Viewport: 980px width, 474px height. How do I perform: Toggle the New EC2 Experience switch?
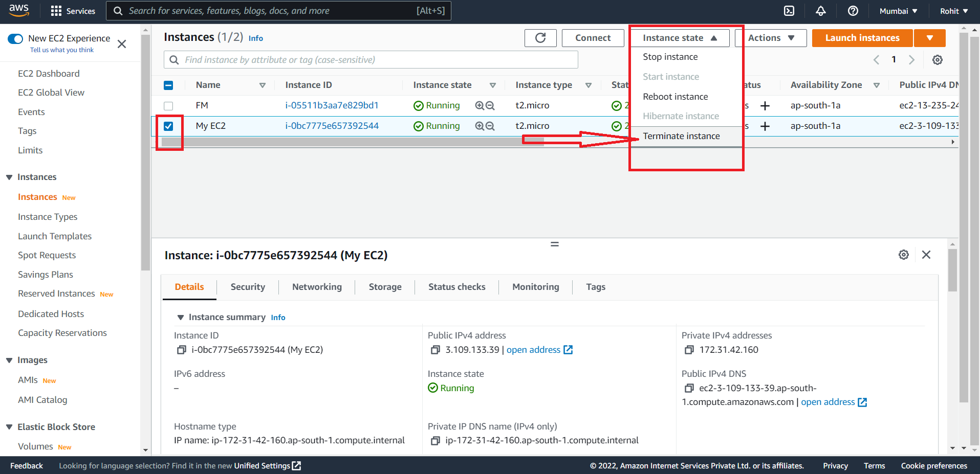pyautogui.click(x=15, y=38)
